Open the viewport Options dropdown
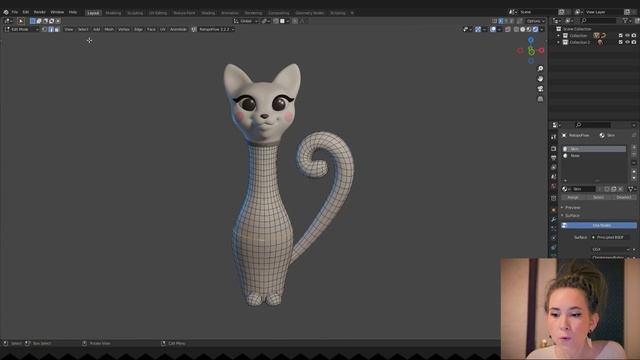640x360 pixels. pyautogui.click(x=535, y=21)
